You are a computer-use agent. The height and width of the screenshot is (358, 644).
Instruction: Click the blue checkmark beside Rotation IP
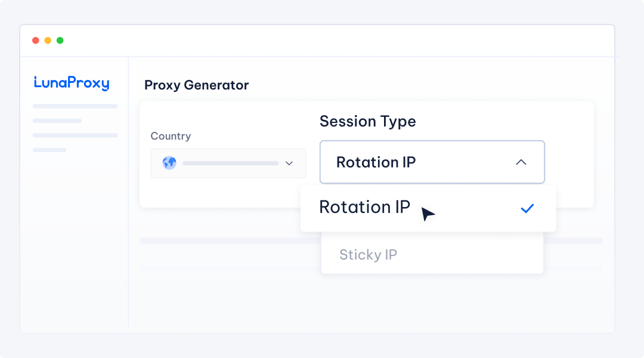(527, 208)
